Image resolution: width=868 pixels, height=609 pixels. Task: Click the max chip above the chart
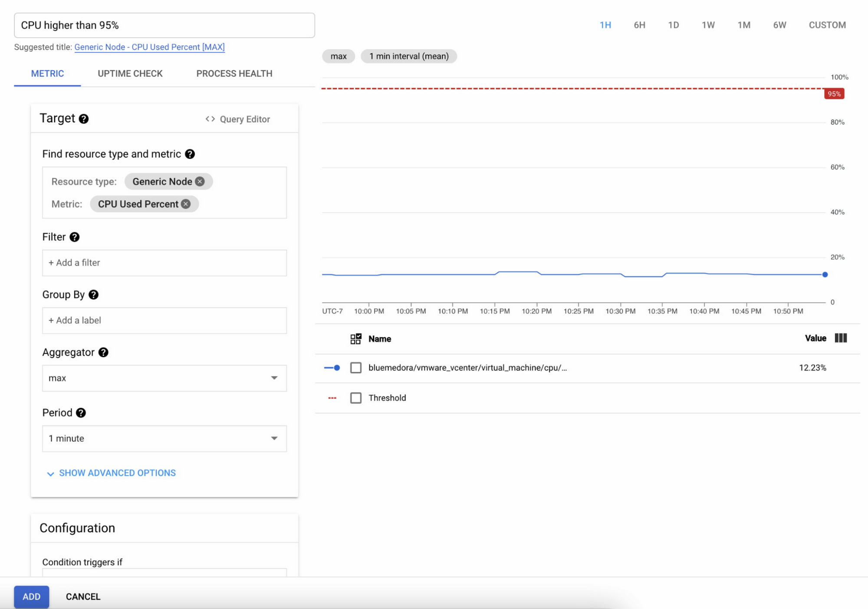[339, 56]
